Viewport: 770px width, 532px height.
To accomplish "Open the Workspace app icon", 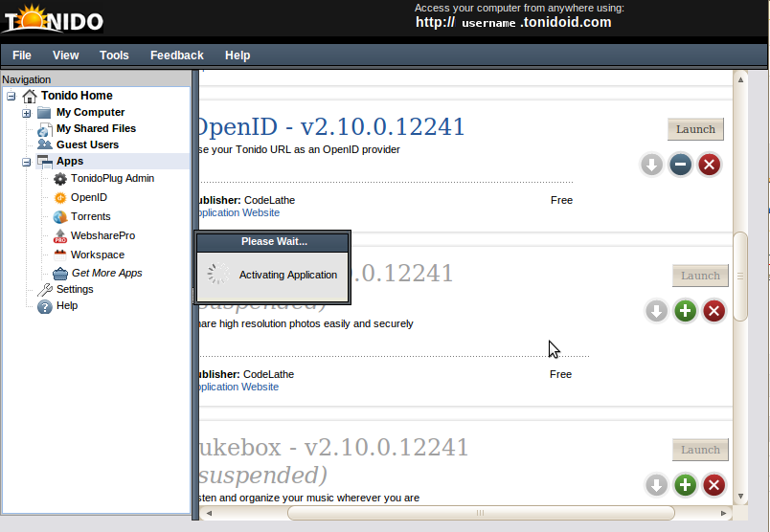I will [x=60, y=255].
